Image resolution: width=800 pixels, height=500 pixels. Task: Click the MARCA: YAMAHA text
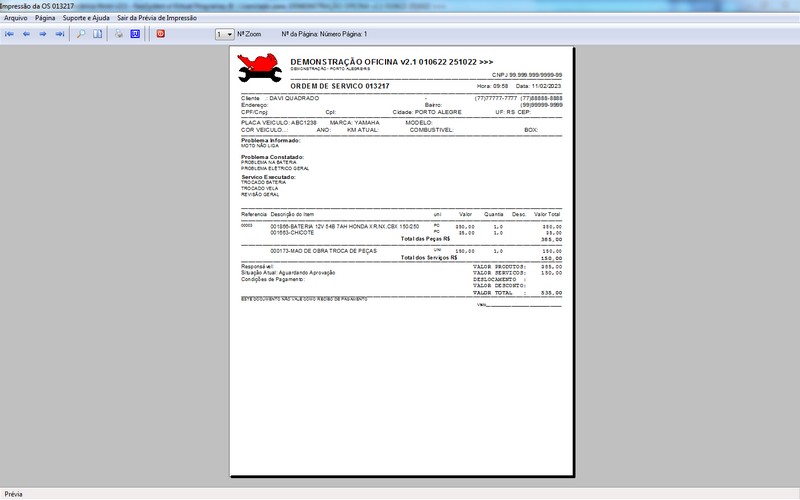point(355,123)
